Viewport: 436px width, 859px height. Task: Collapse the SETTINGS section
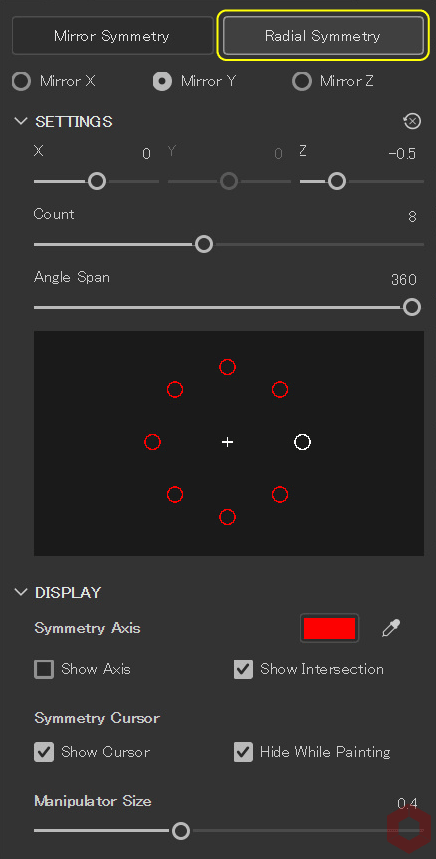(21, 121)
